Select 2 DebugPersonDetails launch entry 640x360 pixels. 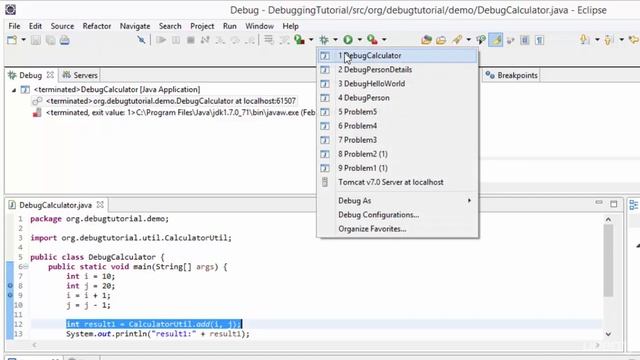[398, 70]
